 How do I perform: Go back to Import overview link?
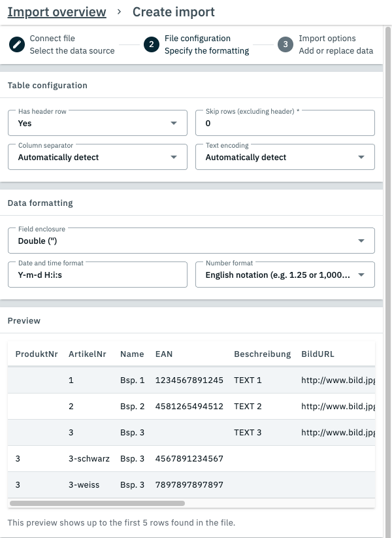tap(57, 12)
